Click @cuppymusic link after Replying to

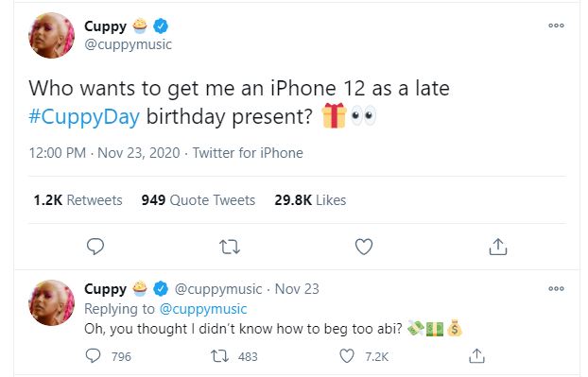pos(203,309)
